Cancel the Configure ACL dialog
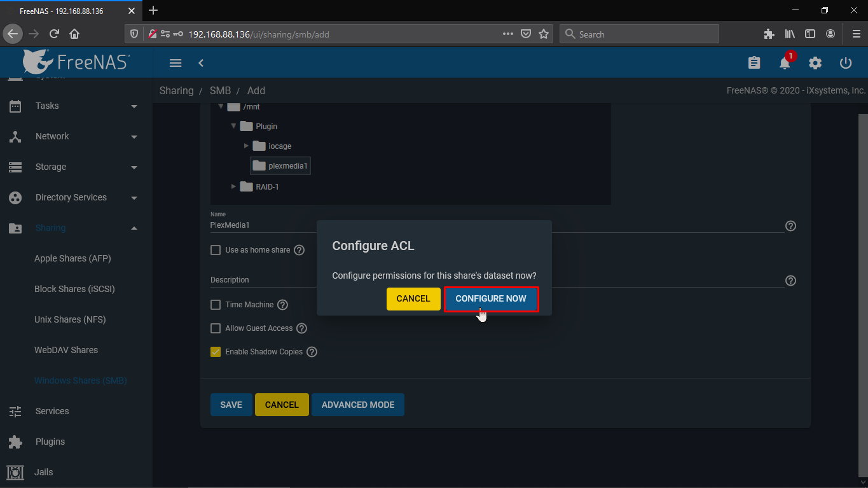This screenshot has width=868, height=488. click(413, 298)
